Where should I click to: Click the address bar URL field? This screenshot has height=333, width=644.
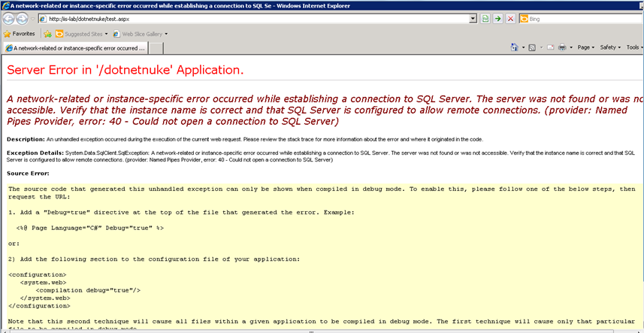tap(258, 19)
